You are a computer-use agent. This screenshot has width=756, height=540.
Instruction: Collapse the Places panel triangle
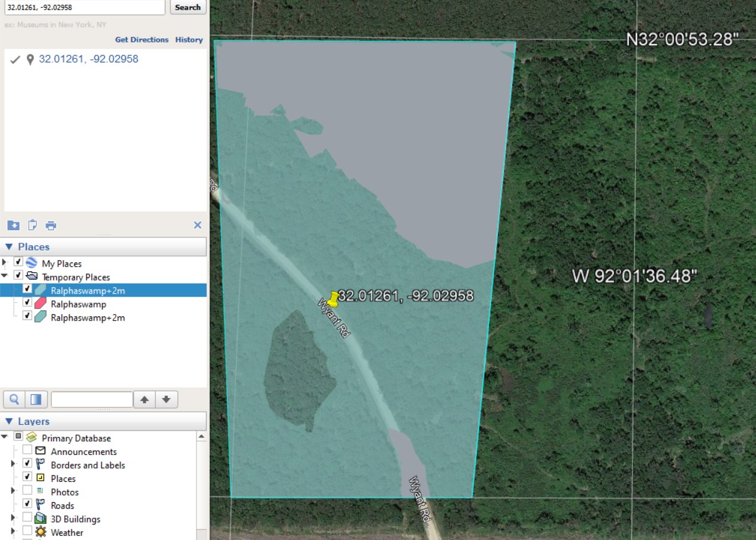(9, 247)
